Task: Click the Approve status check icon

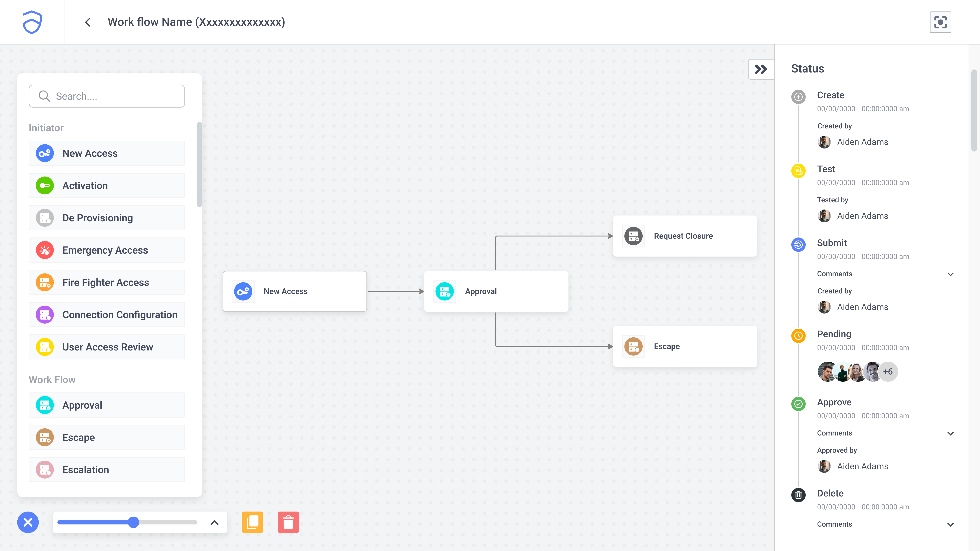Action: [x=798, y=404]
